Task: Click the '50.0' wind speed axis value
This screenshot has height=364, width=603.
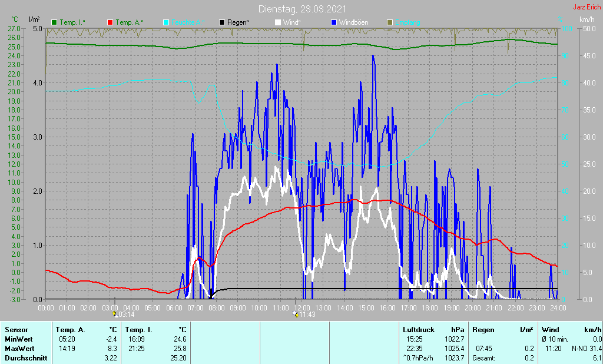Action: pos(589,28)
